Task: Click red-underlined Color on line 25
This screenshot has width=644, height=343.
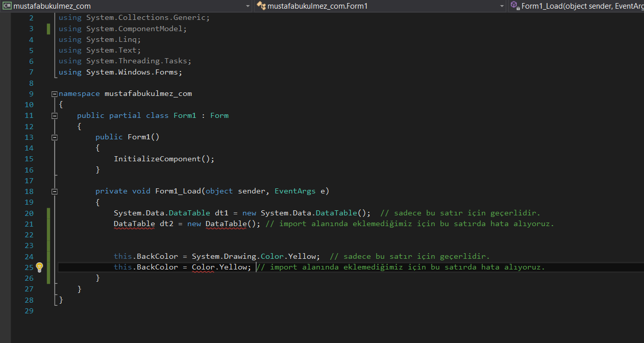Action: (x=203, y=267)
